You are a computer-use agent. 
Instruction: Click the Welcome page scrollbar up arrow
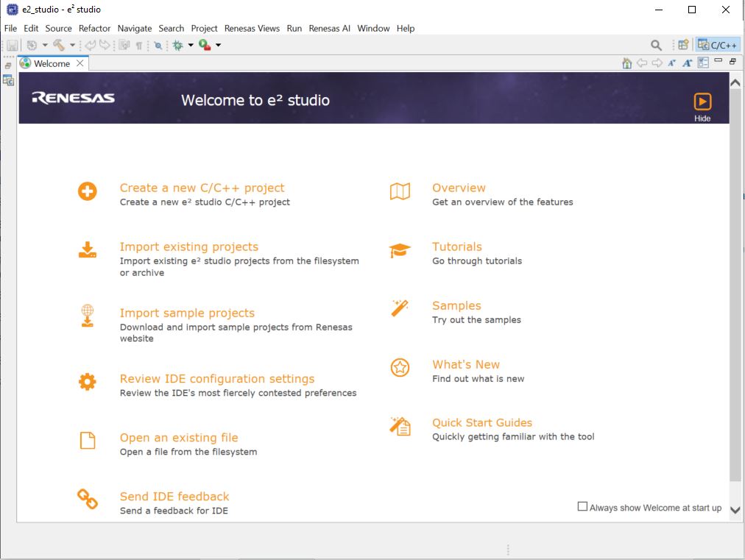point(735,82)
